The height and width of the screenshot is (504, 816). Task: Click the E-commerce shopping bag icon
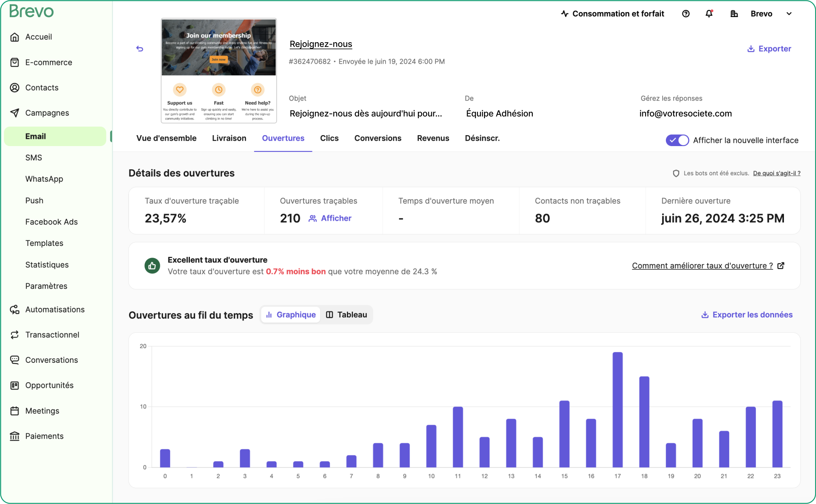coord(15,62)
